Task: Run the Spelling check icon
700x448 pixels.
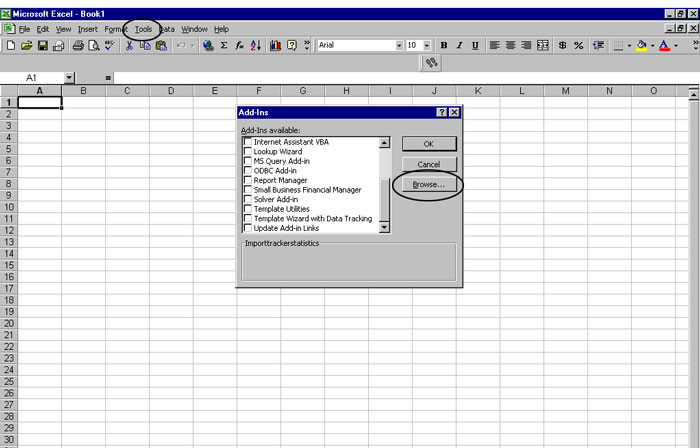Action: point(110,45)
